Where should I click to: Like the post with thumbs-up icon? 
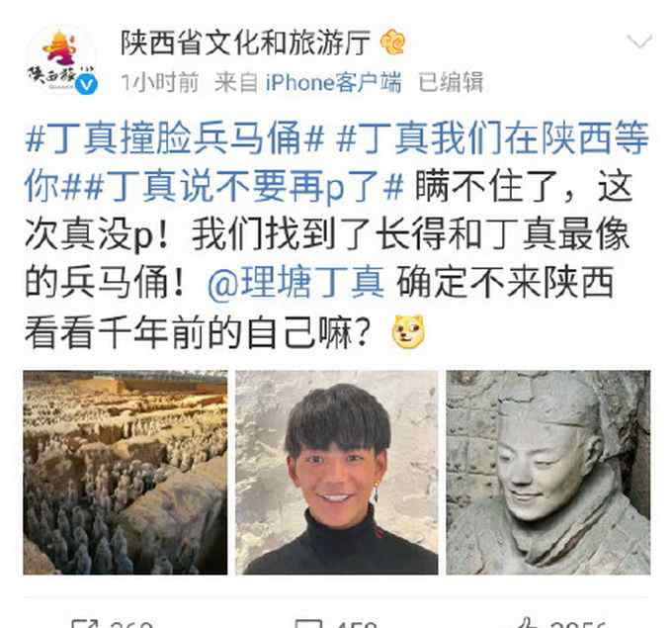tap(528, 624)
